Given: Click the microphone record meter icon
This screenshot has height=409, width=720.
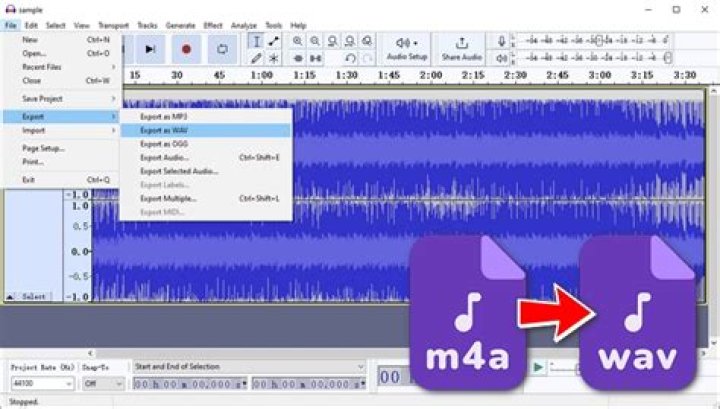Looking at the screenshot, I should click(x=501, y=42).
